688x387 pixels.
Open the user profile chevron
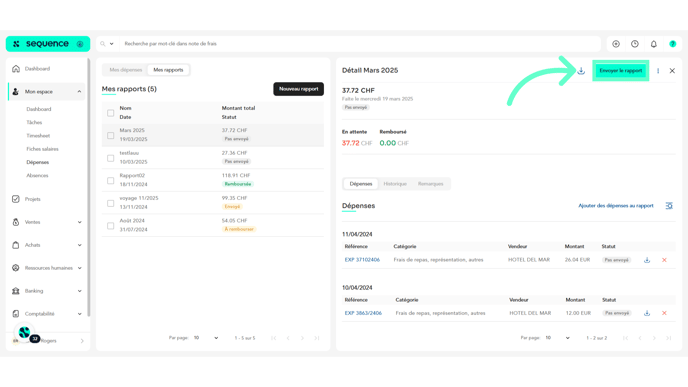(x=82, y=341)
